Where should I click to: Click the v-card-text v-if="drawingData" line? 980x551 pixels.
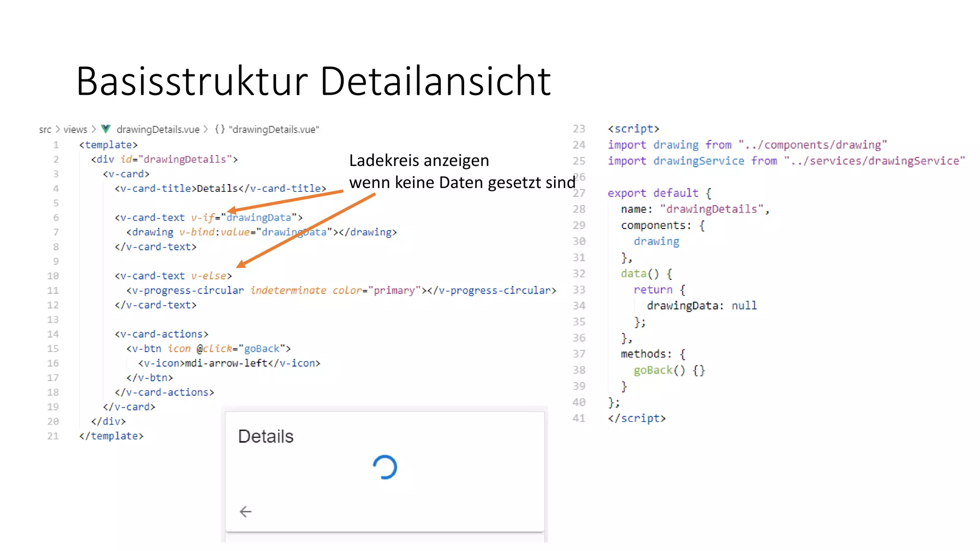point(209,218)
